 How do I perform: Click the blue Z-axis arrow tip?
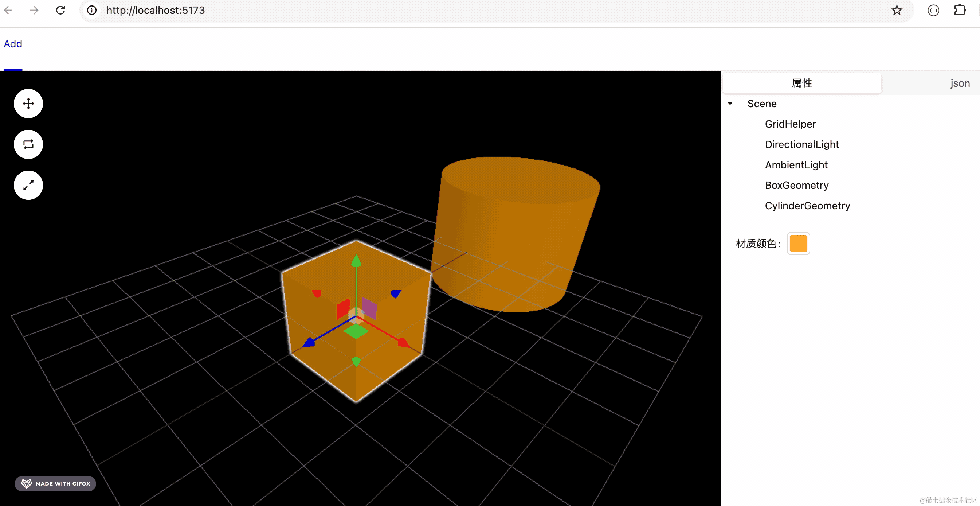pyautogui.click(x=309, y=342)
